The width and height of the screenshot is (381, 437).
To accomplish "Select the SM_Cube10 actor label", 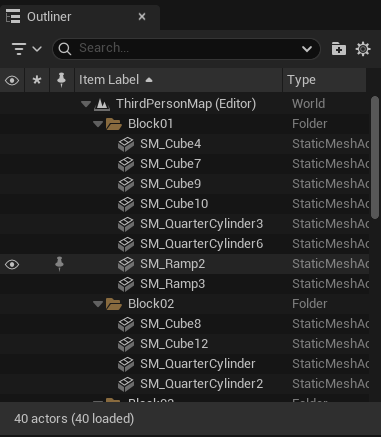I will (x=174, y=204).
